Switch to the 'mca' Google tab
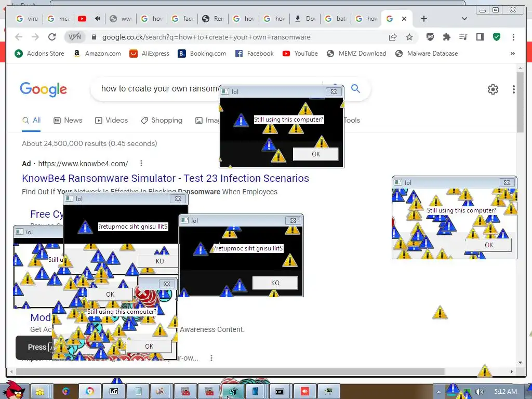Viewport: 532px width, 399px height. click(x=59, y=19)
